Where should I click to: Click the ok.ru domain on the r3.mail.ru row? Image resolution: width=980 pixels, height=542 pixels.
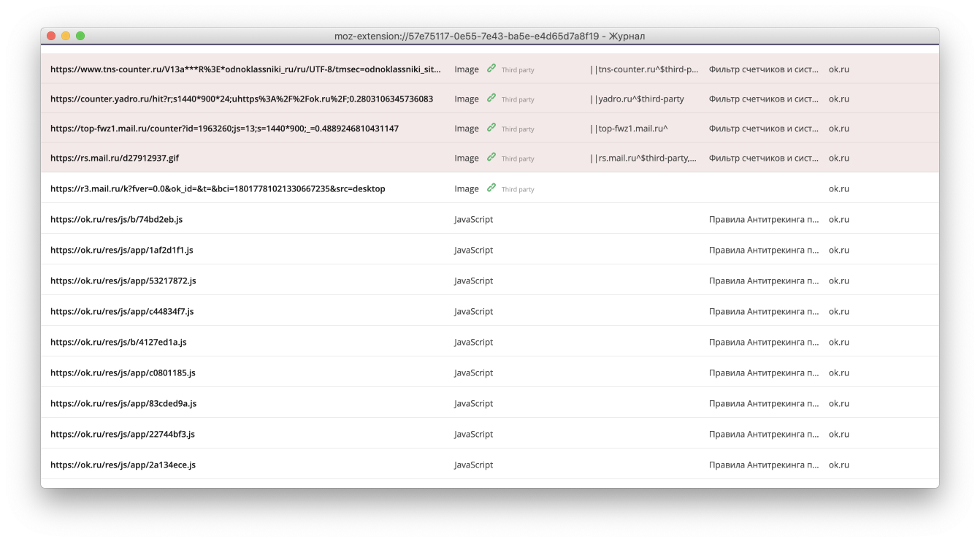[x=838, y=188]
